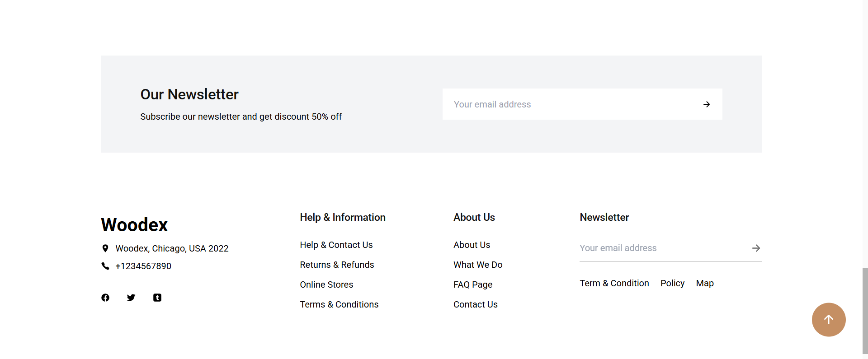
Task: Open the Online Stores link
Action: pos(326,284)
